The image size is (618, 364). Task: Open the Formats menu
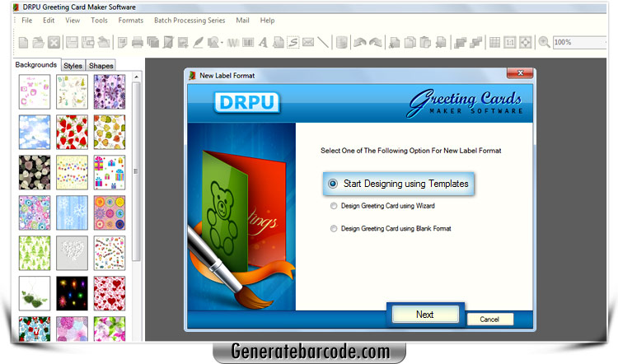point(131,20)
